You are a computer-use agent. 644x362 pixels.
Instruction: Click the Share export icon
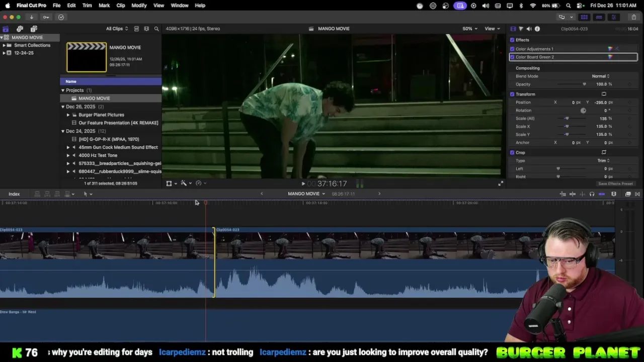point(633,17)
